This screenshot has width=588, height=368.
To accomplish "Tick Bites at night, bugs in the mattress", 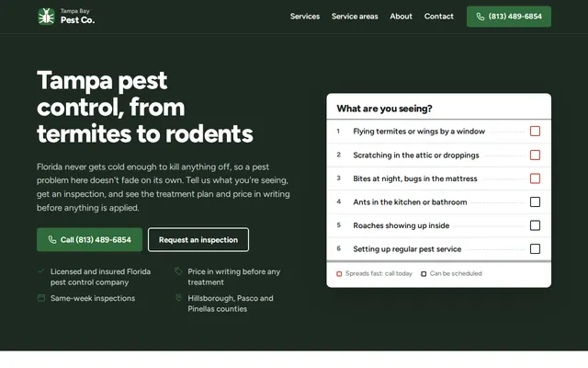I will [535, 178].
